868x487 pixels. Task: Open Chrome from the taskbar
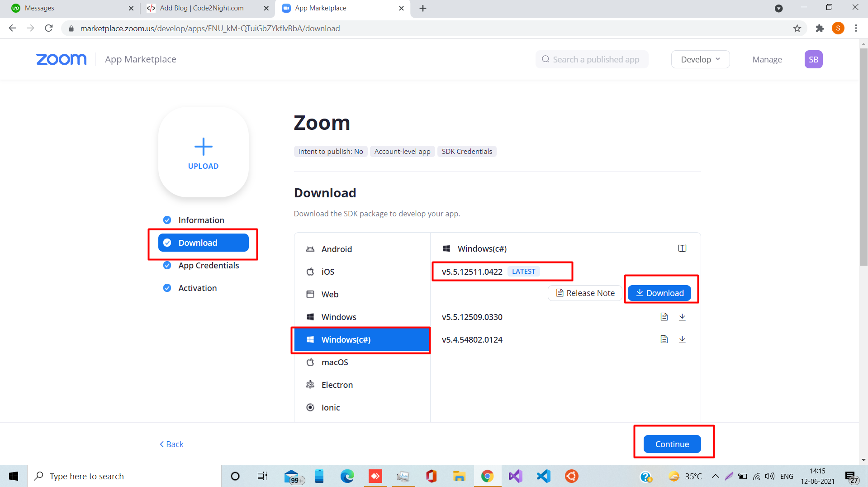pos(487,476)
